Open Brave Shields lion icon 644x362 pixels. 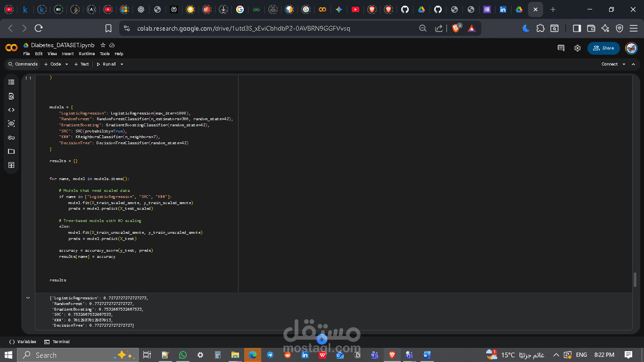pos(456,28)
